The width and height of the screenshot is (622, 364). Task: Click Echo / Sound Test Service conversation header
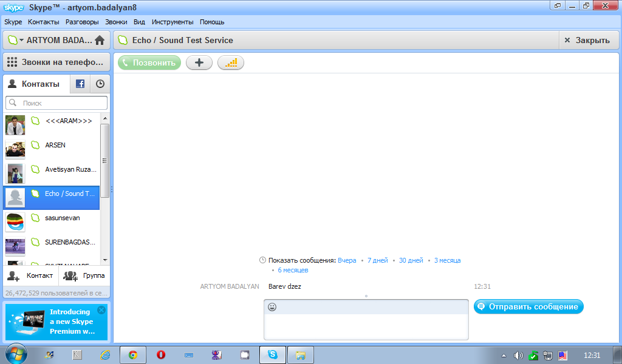point(182,40)
